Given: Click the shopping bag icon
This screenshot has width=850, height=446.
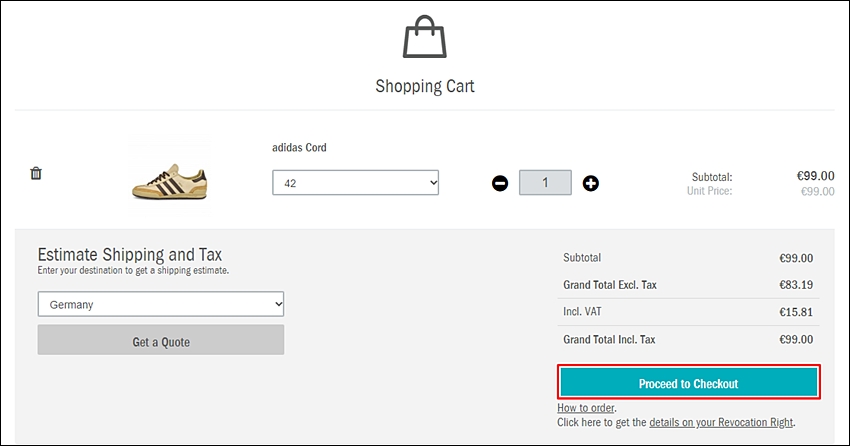Looking at the screenshot, I should click(x=424, y=37).
